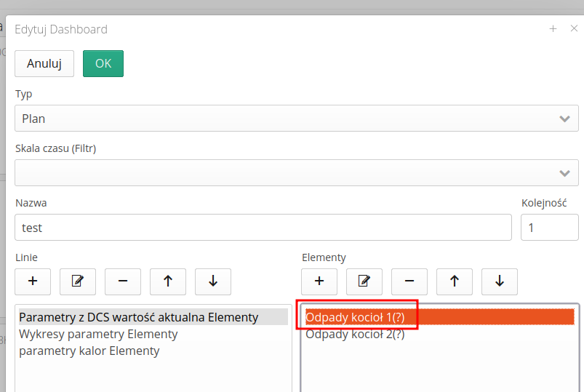Remove selected element with Elementy minus button
This screenshot has width=584, height=392.
[x=409, y=281]
